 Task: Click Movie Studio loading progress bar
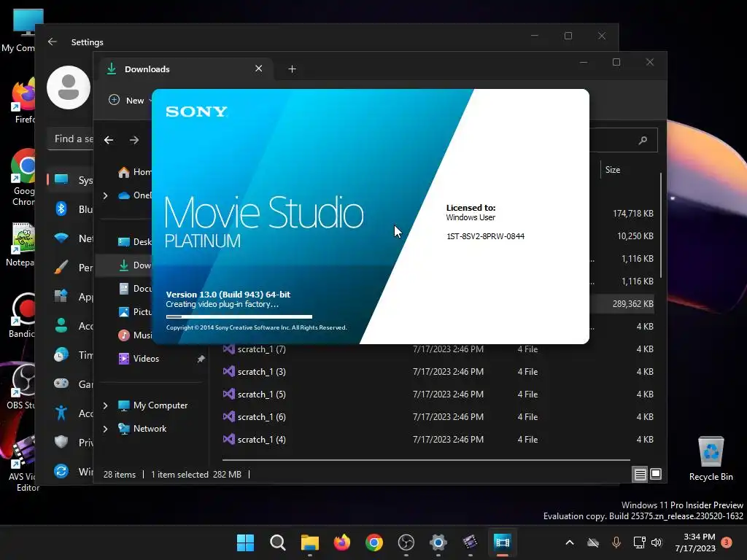(x=239, y=316)
